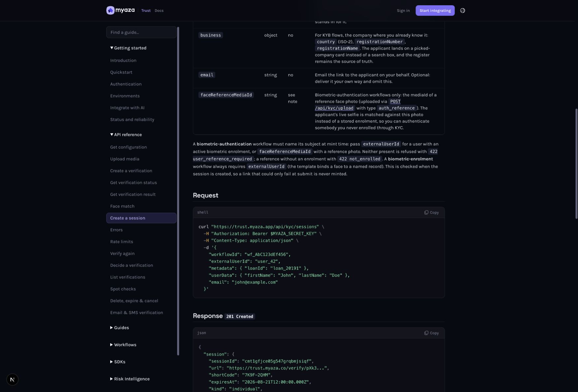Screen dimensions: 578x392
Task: Focus the Find a guide search field
Action: click(x=141, y=32)
